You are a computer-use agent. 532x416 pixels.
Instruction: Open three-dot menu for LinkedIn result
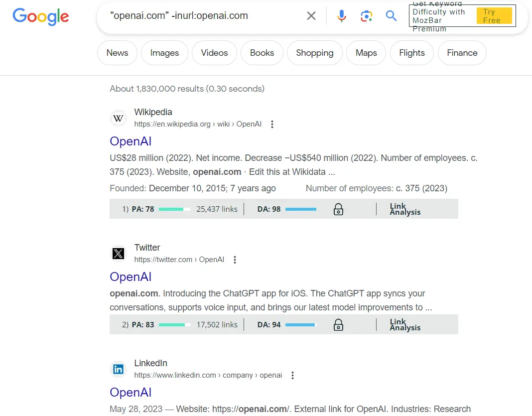(293, 375)
